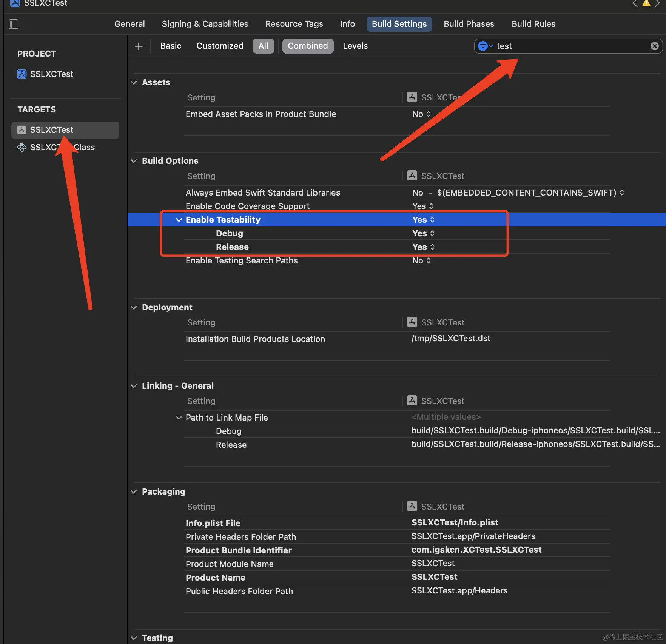The image size is (666, 644).
Task: Select the Product Name setting row
Action: point(397,578)
